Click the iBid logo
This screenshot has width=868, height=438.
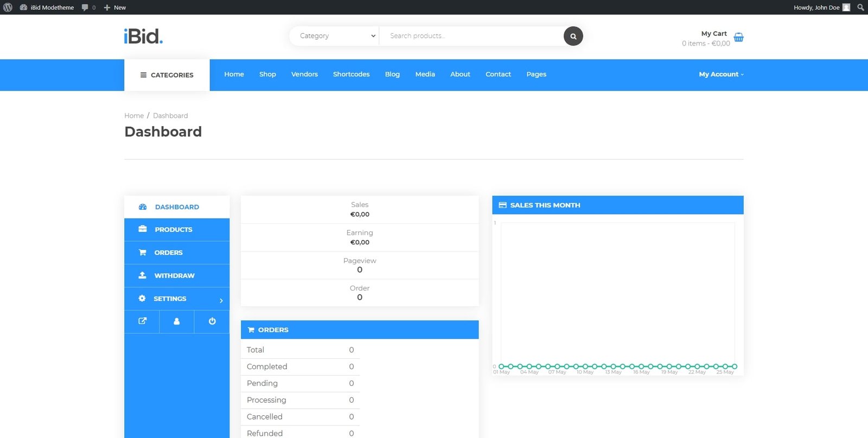[143, 36]
